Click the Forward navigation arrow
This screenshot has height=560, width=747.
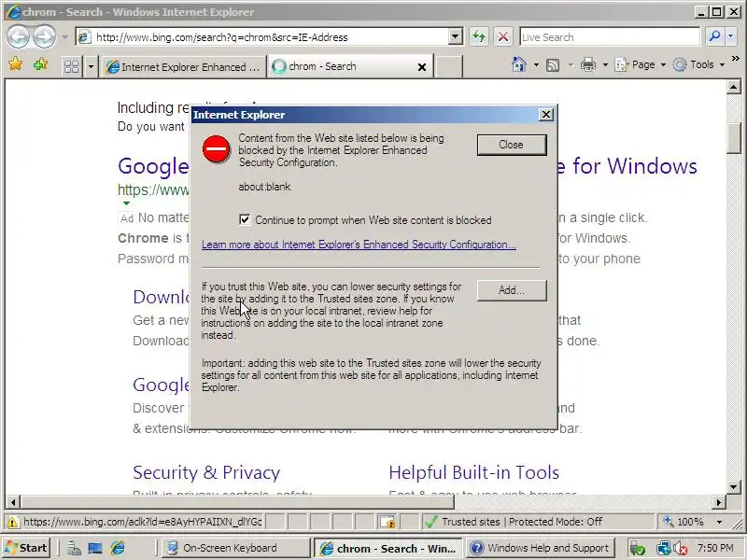(44, 36)
